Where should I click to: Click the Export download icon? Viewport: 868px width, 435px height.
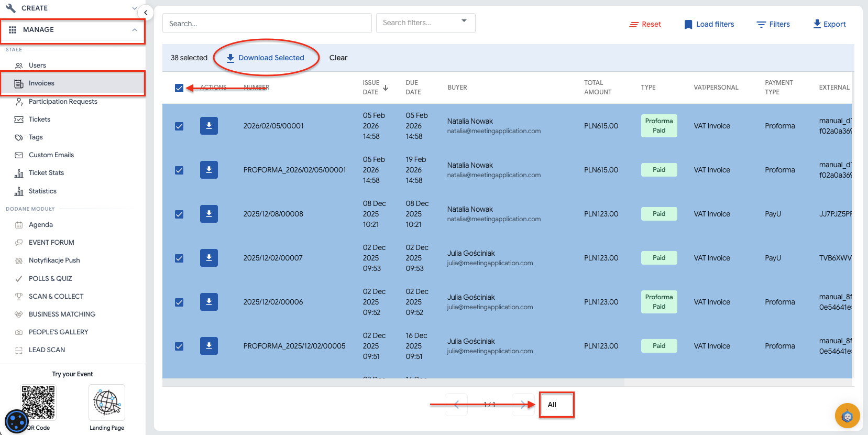pos(817,24)
